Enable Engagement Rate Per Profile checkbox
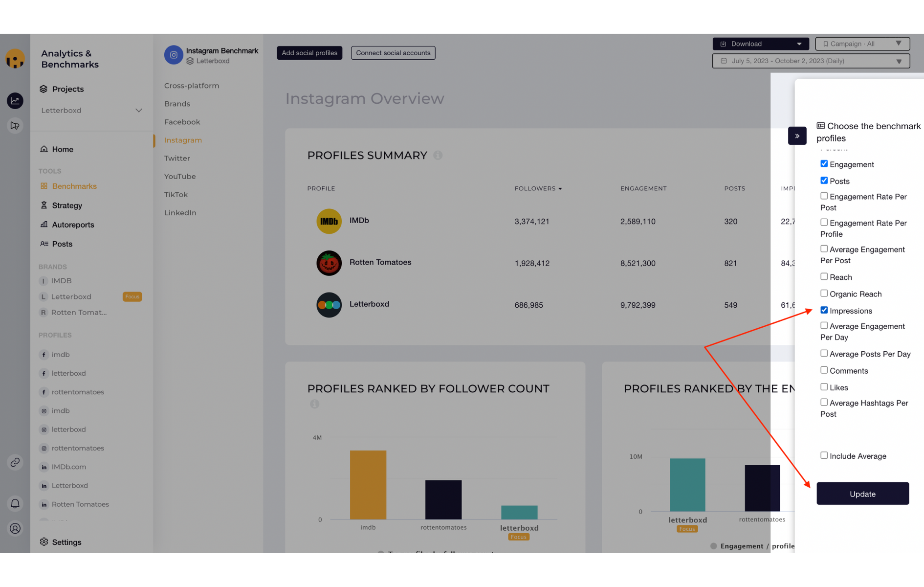 coord(824,223)
